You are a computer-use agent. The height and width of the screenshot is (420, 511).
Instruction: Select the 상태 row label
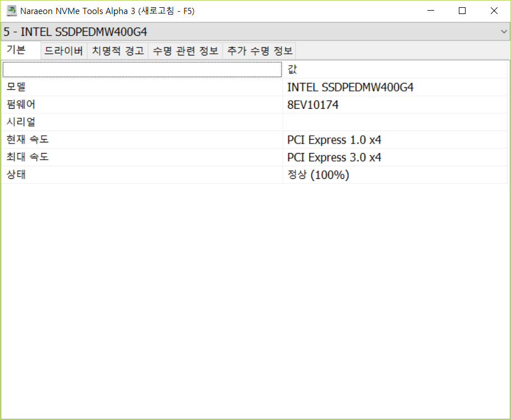point(16,175)
